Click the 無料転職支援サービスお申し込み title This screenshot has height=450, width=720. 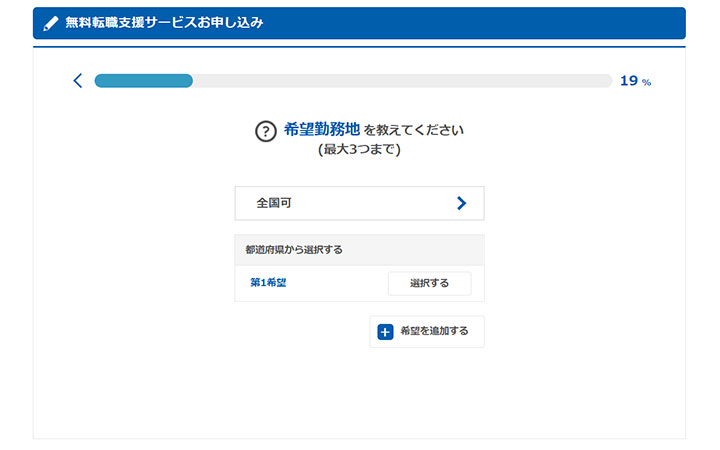[164, 23]
